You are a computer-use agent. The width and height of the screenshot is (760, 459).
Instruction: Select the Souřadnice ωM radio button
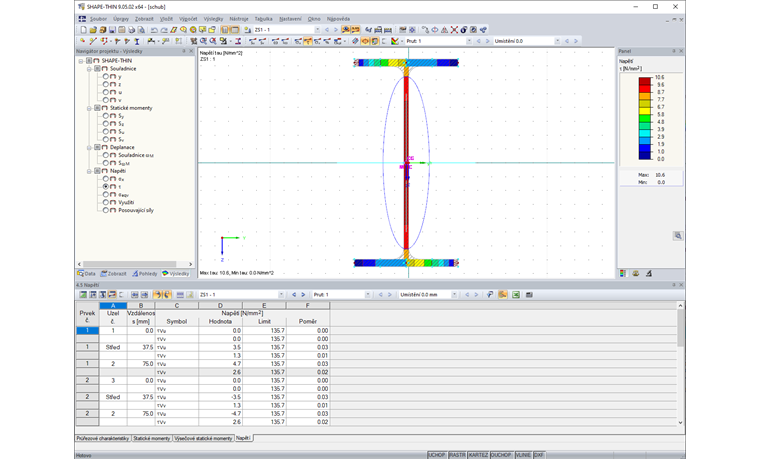coord(106,155)
